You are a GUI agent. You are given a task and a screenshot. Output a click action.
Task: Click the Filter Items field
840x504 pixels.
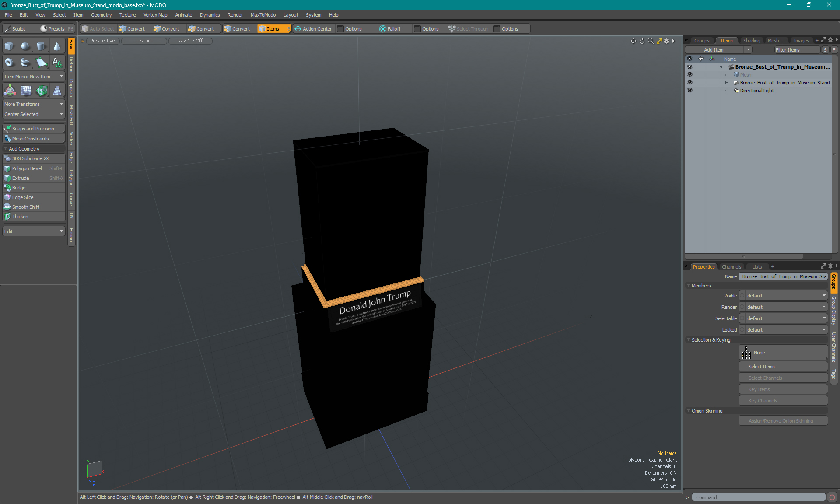[796, 50]
